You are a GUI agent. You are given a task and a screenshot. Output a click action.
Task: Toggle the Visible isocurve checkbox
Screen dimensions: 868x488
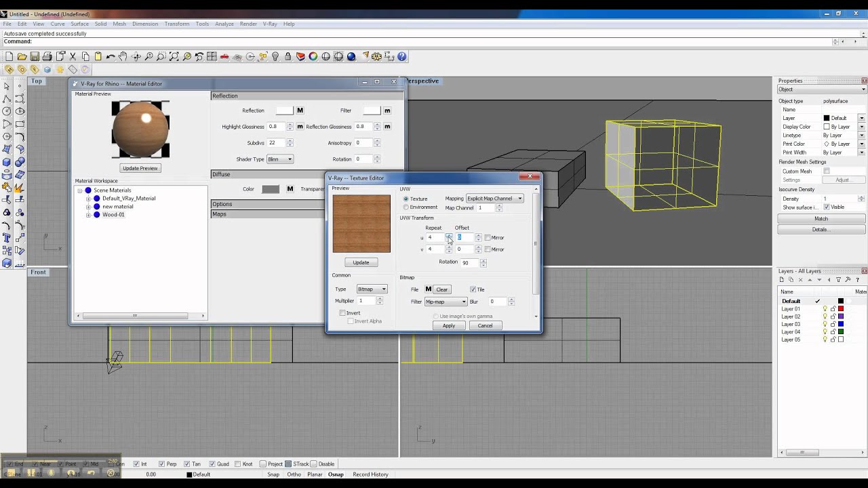(827, 207)
